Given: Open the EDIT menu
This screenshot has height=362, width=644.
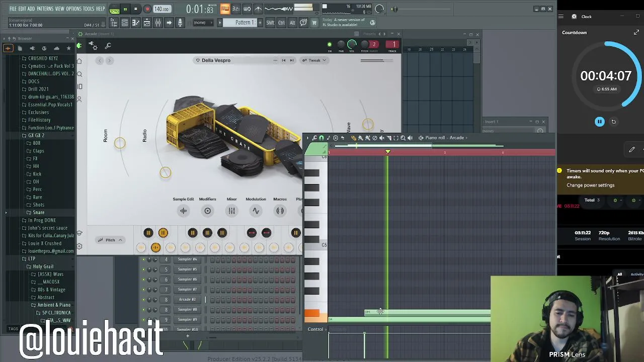Looking at the screenshot, I should pos(22,9).
